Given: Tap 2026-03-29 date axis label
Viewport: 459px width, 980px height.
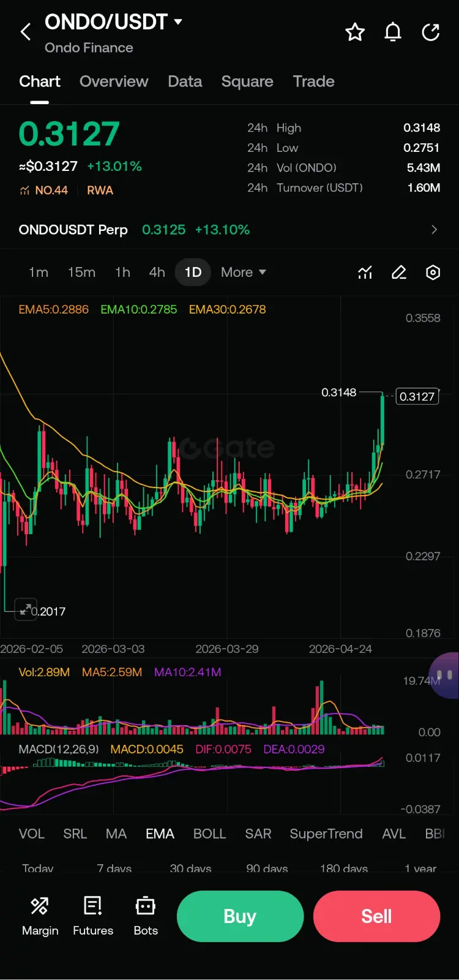Looking at the screenshot, I should click(x=227, y=649).
